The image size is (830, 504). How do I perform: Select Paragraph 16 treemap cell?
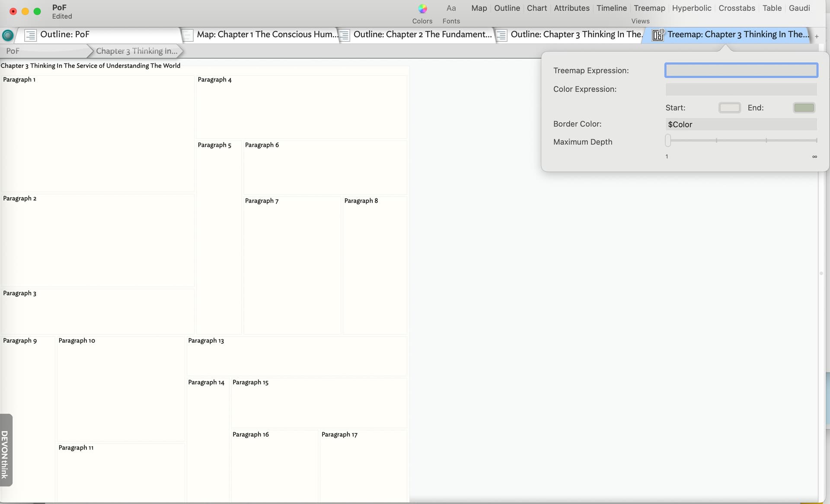pos(275,466)
